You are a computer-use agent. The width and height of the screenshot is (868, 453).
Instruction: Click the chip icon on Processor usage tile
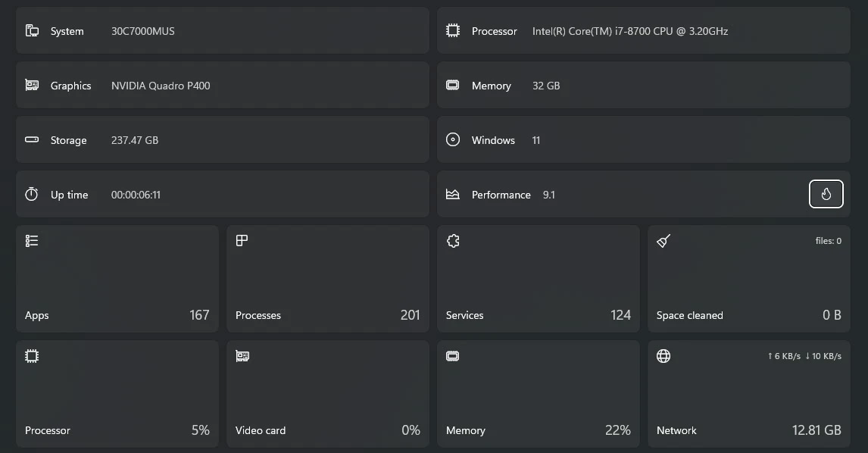(x=32, y=356)
